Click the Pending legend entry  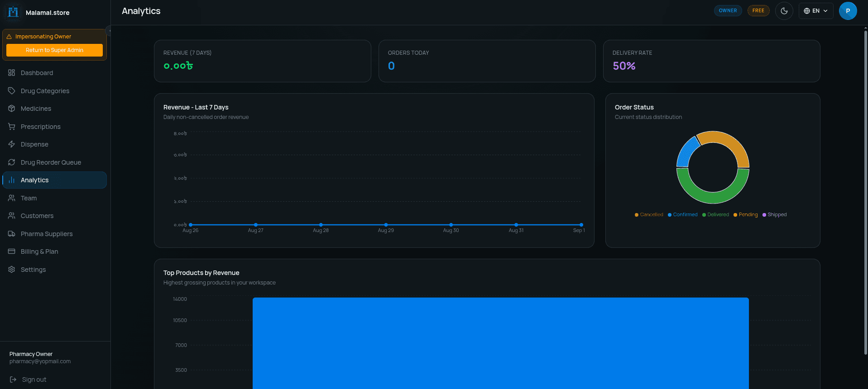click(x=745, y=215)
